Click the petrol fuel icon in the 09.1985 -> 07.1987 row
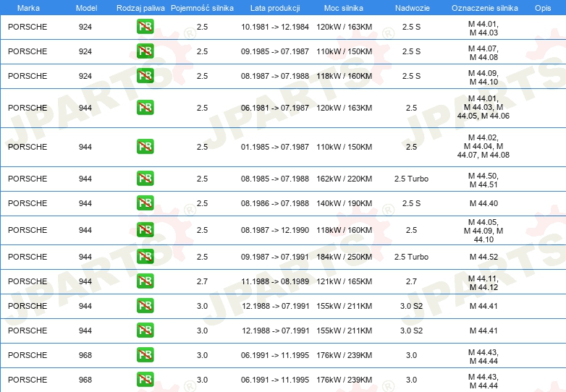Viewport: 566px width, 392px height. point(145,51)
